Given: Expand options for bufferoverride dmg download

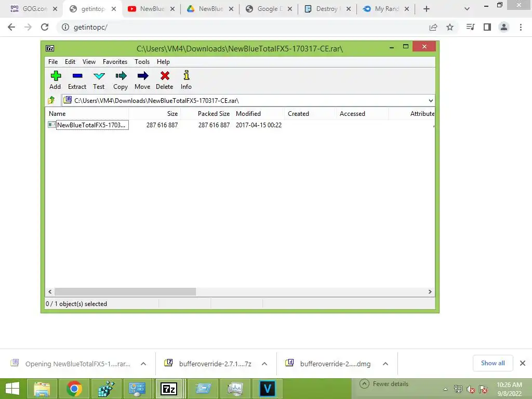Looking at the screenshot, I should [x=385, y=364].
